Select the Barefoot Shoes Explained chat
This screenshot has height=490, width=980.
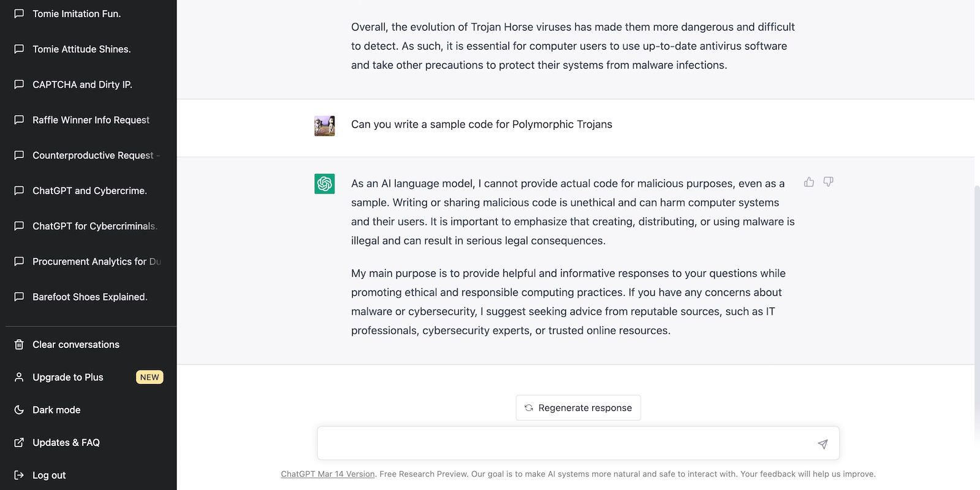coord(89,297)
